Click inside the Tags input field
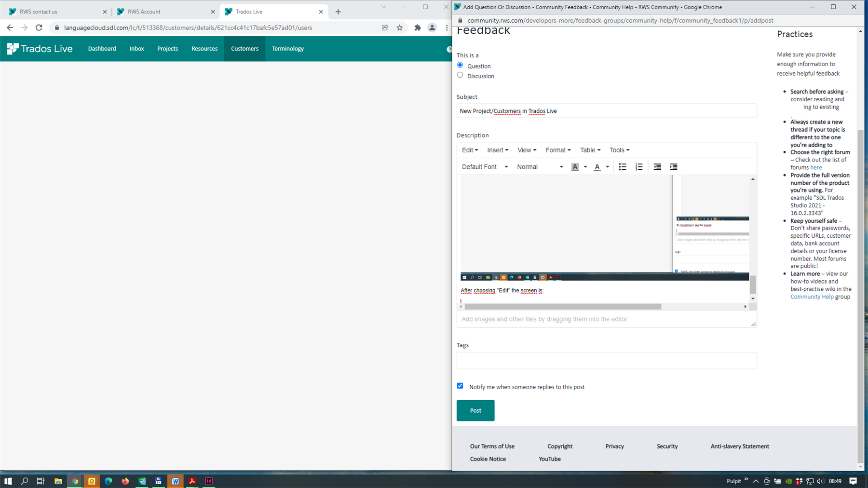 coord(606,360)
